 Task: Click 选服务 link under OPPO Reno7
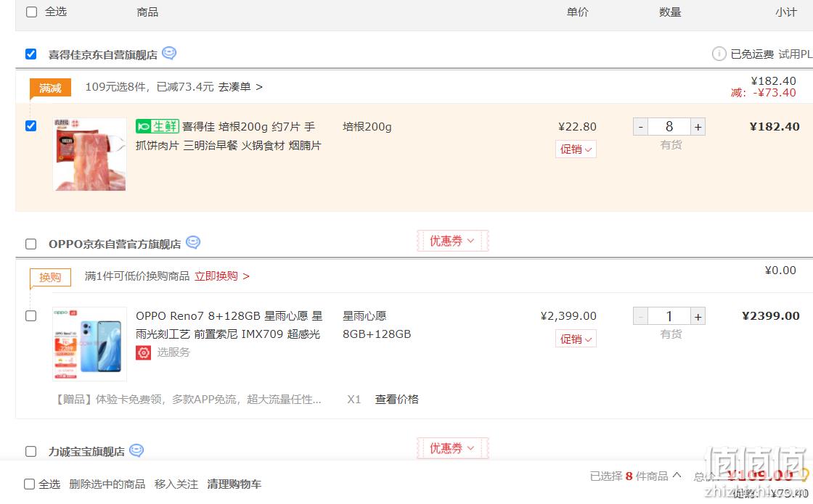[x=173, y=352]
